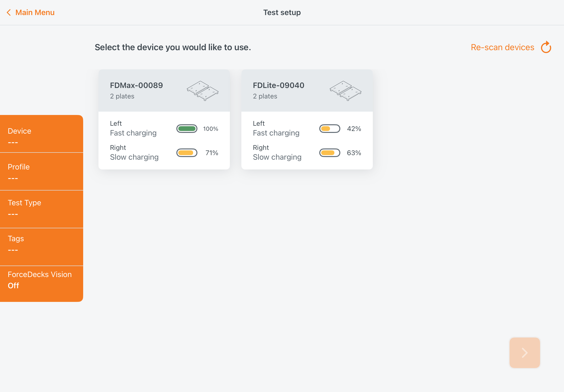The image size is (564, 392).
Task: Open the Device step in sidebar
Action: (x=42, y=134)
